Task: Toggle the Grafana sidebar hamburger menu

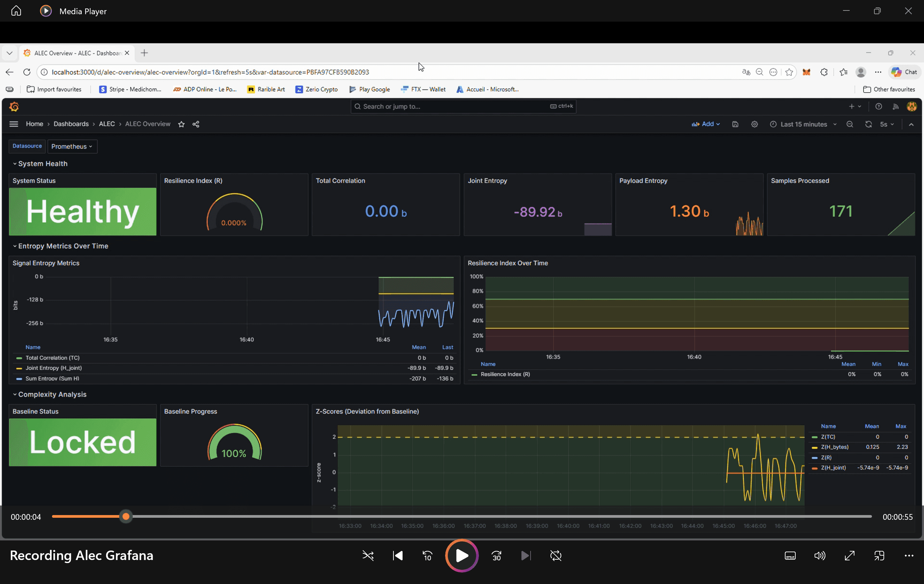Action: point(14,124)
